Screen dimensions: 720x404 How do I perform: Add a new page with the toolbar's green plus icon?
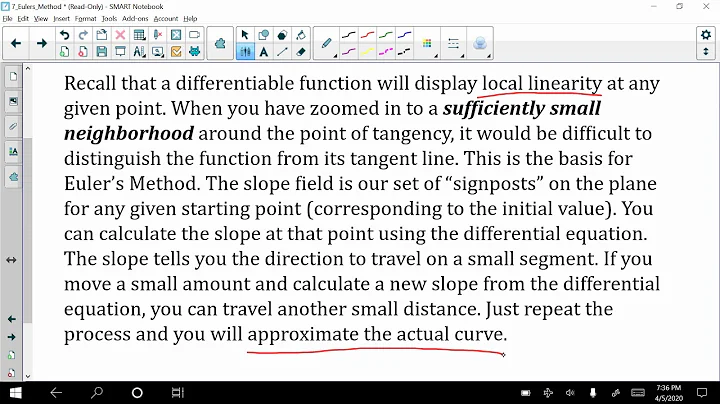pyautogui.click(x=65, y=51)
